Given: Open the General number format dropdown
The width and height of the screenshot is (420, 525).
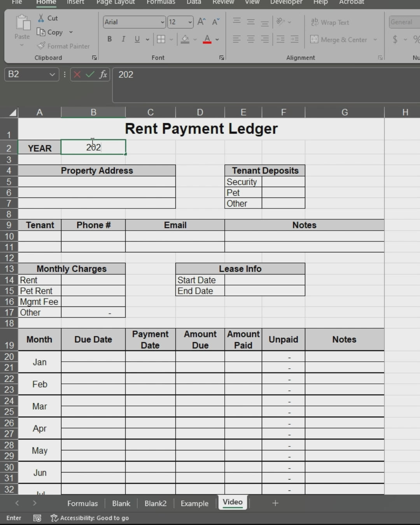Looking at the screenshot, I should (x=404, y=22).
